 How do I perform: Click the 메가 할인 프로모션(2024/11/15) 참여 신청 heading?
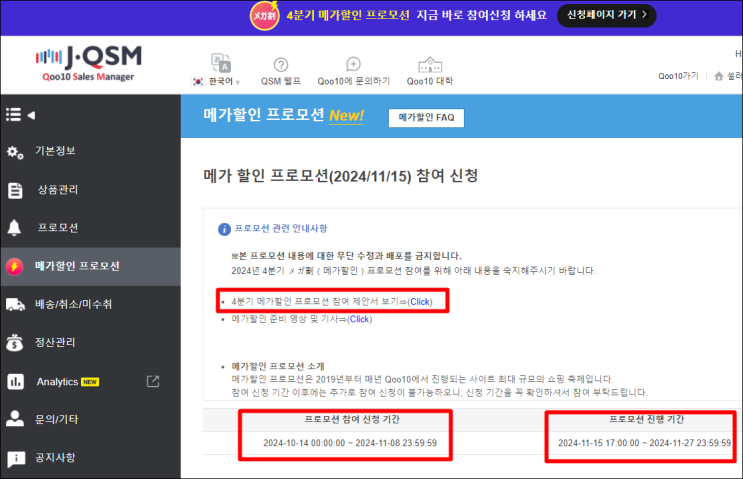click(340, 176)
